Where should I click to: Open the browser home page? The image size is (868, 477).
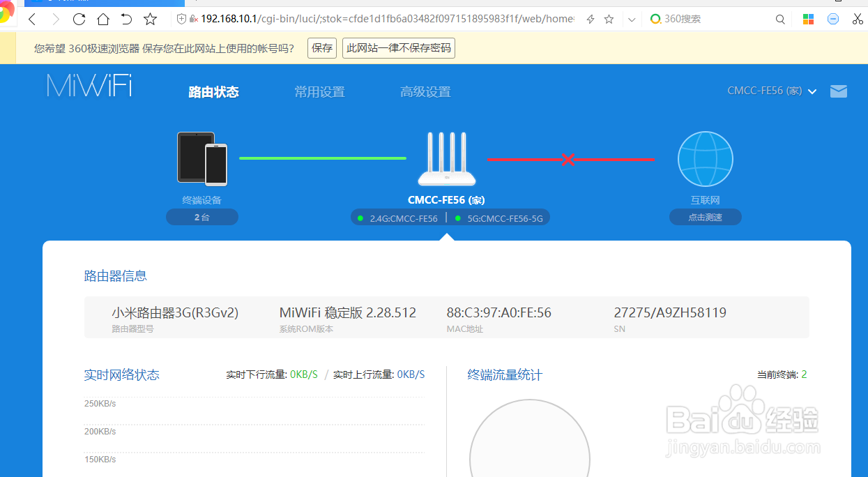[103, 19]
